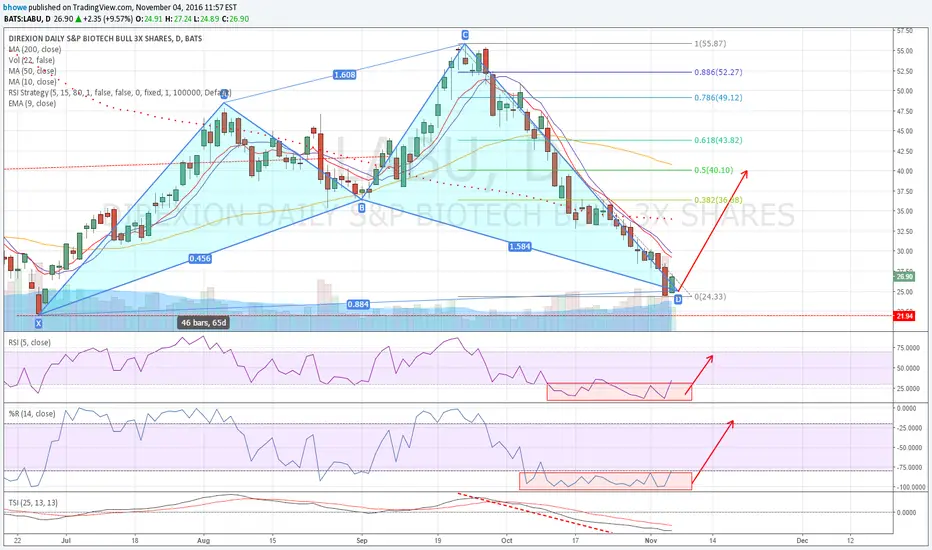Click the 0.0000 label on TSI axis

pos(907,513)
